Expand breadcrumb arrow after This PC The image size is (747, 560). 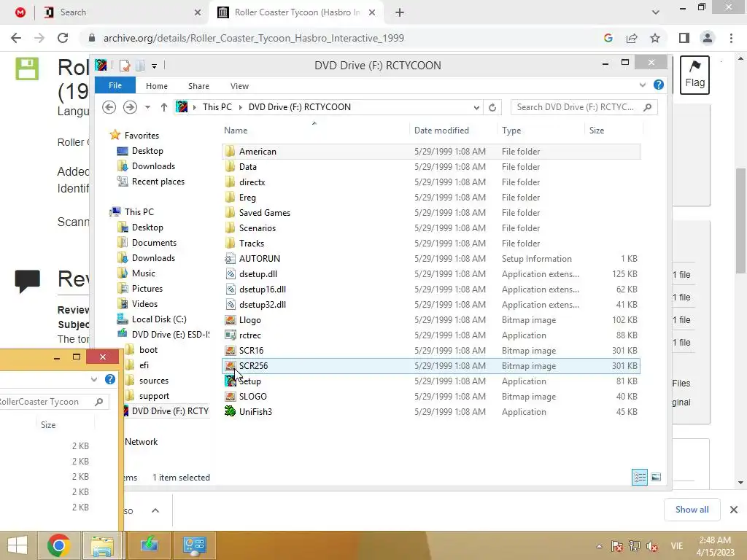(240, 107)
